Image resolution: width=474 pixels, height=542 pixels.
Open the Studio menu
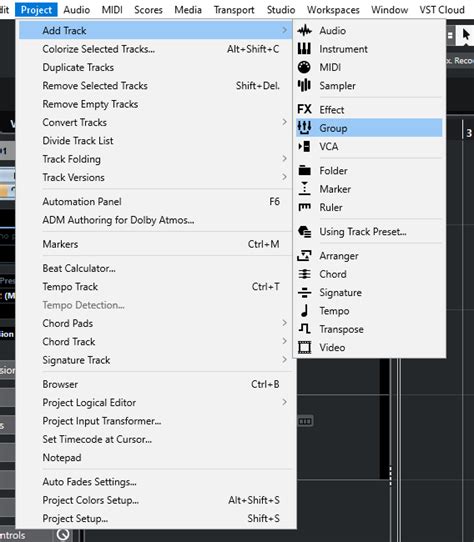281,10
